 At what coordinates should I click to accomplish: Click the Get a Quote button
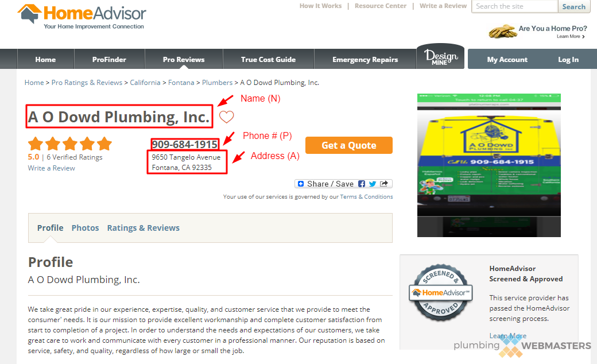[349, 145]
